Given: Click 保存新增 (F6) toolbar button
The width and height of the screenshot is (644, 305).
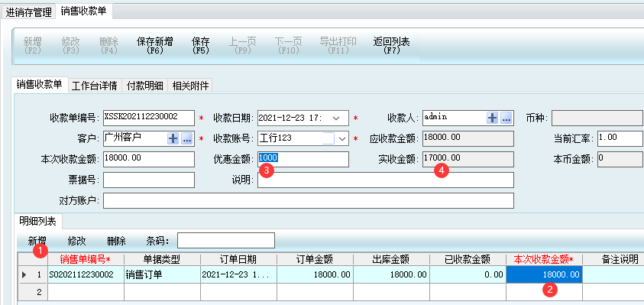Looking at the screenshot, I should (154, 46).
